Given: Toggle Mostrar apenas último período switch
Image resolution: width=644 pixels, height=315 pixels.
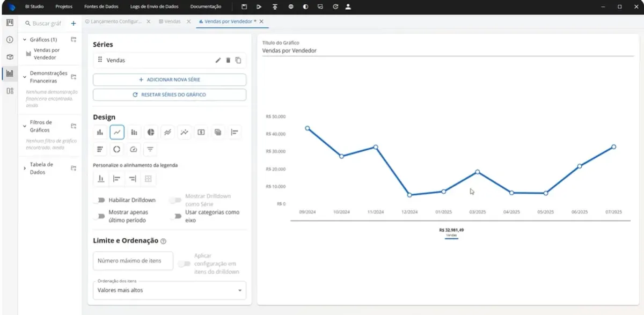Looking at the screenshot, I should (99, 216).
